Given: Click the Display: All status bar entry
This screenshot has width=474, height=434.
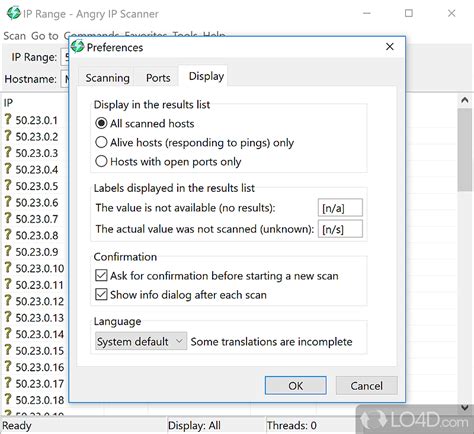Looking at the screenshot, I should pyautogui.click(x=194, y=425).
